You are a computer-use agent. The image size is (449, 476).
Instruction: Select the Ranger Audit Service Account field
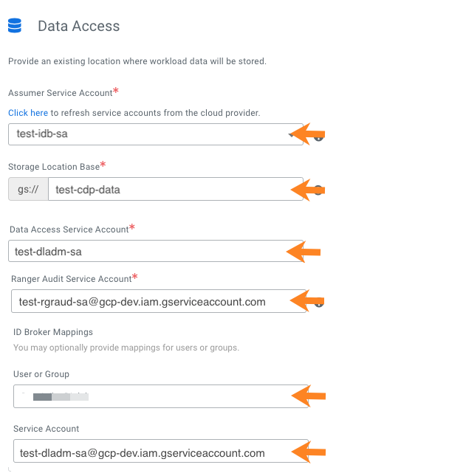pyautogui.click(x=148, y=301)
